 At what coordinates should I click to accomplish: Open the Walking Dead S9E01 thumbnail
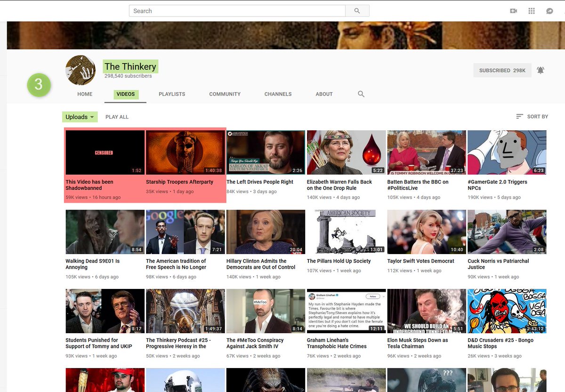click(x=105, y=232)
